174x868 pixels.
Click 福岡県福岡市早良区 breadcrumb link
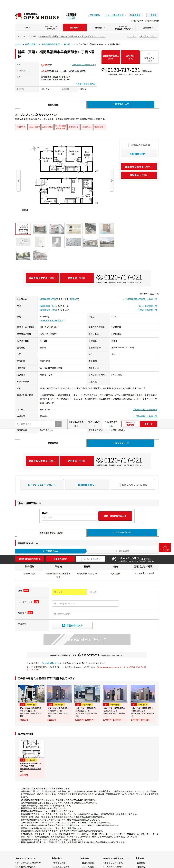(x=51, y=44)
